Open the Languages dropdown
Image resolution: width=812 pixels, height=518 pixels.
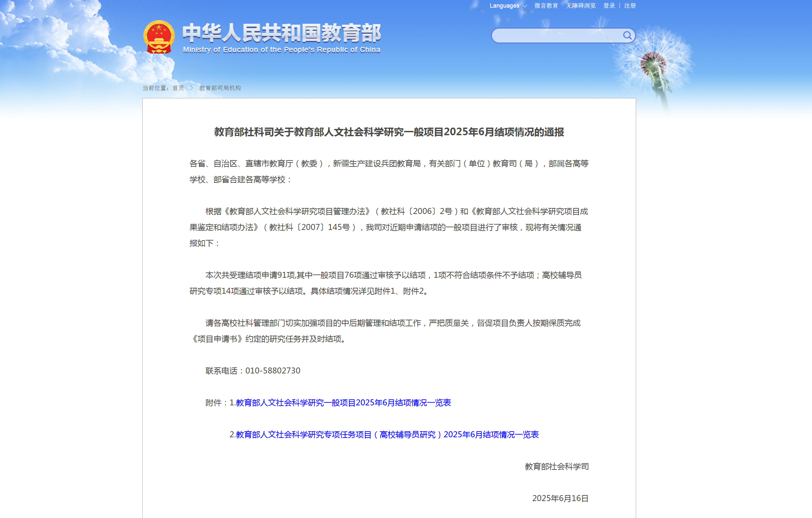coord(504,6)
